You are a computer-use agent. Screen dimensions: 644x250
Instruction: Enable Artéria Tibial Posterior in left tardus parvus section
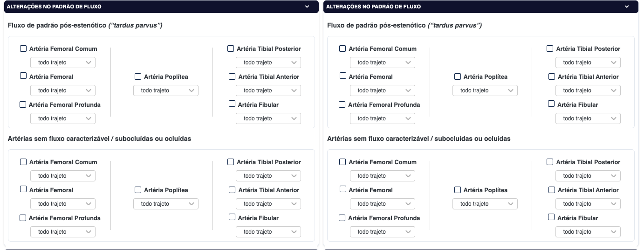tap(231, 49)
